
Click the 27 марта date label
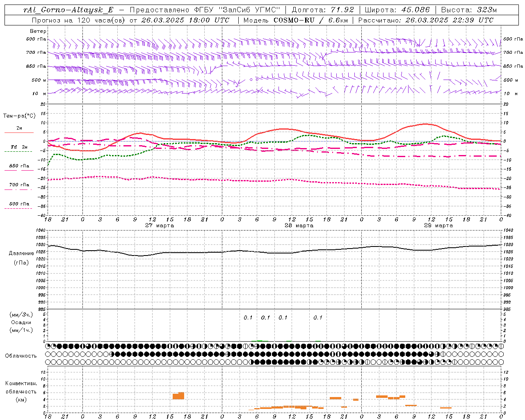coord(160,226)
